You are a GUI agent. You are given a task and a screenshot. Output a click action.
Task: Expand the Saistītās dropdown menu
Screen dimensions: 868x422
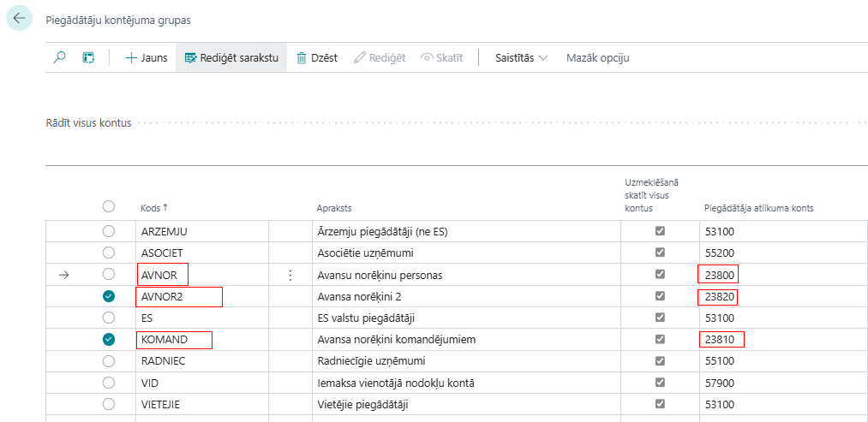point(522,57)
